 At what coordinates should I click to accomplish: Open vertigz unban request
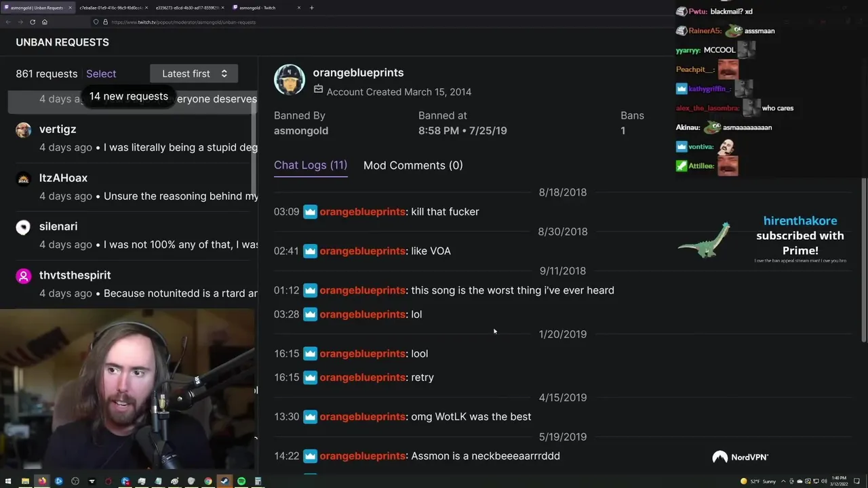pyautogui.click(x=133, y=138)
